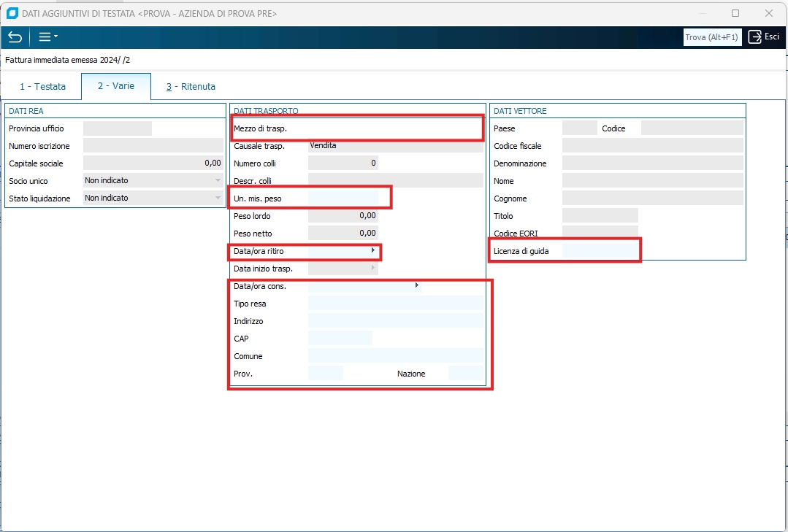Click the Causale trasp. field showing Vendita
Viewport: 788px width, 532px height.
point(396,146)
